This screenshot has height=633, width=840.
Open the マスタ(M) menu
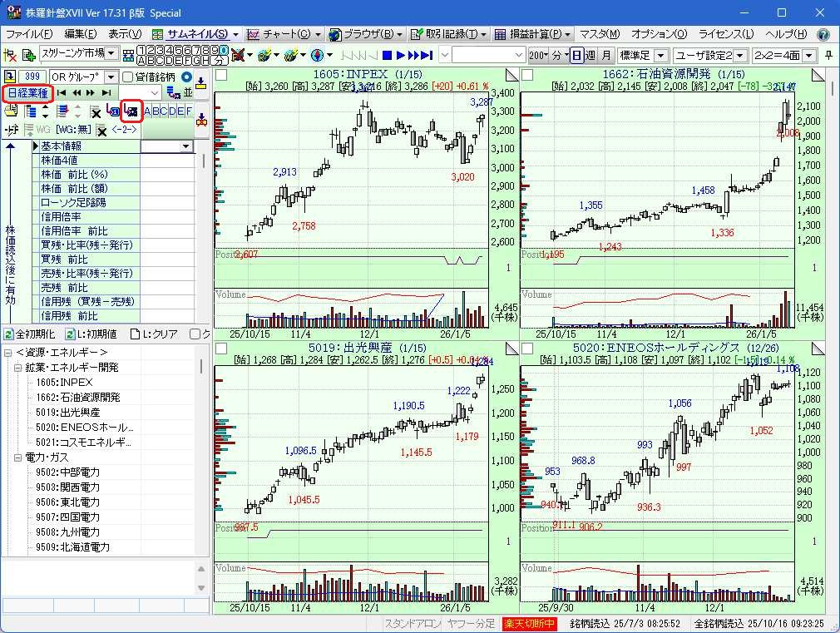599,34
